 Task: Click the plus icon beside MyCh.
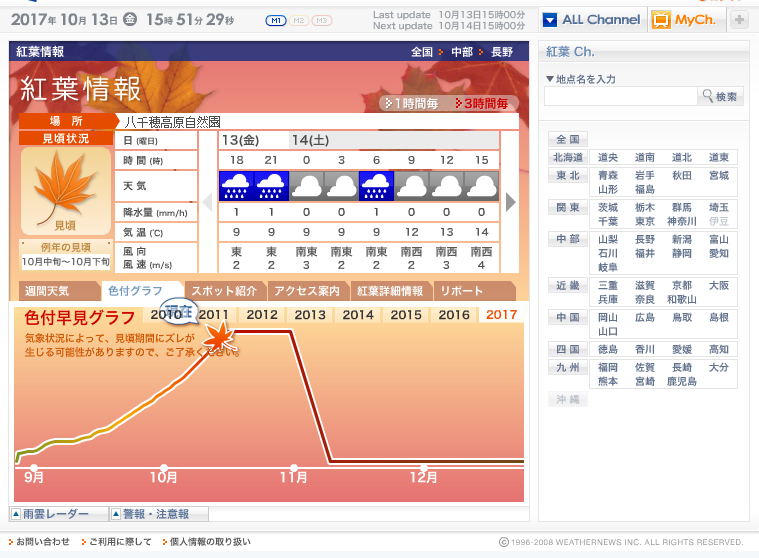[x=739, y=20]
